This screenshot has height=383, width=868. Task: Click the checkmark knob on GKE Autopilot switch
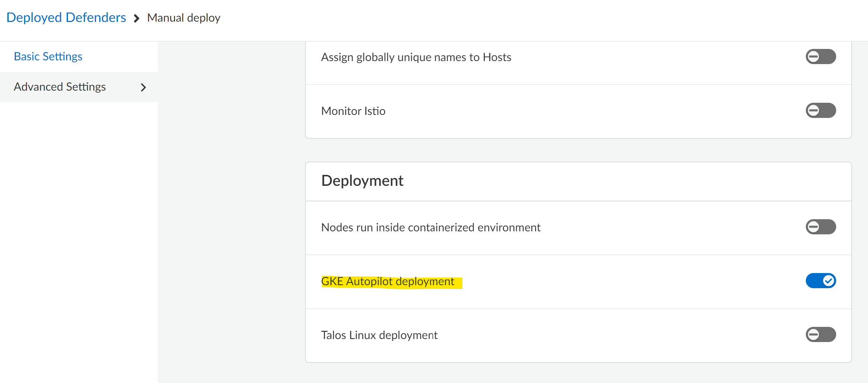coord(829,281)
